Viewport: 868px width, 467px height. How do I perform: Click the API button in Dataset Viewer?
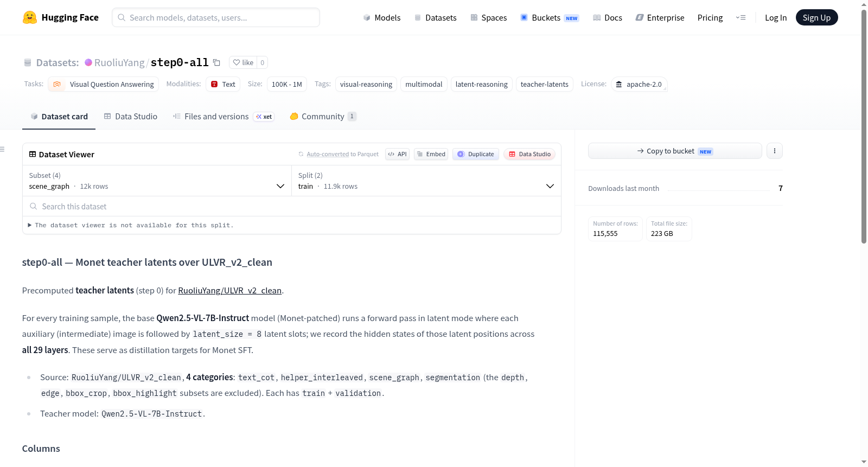[x=397, y=154]
